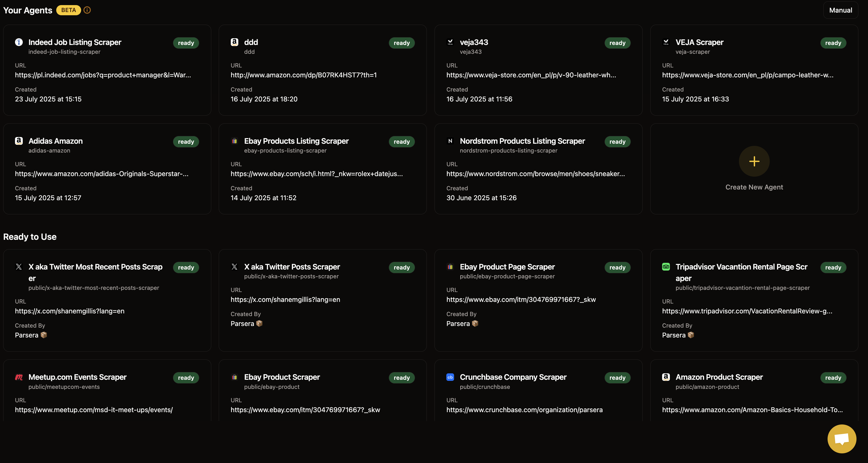This screenshot has height=463, width=868.
Task: Click the BETA badge
Action: click(68, 10)
